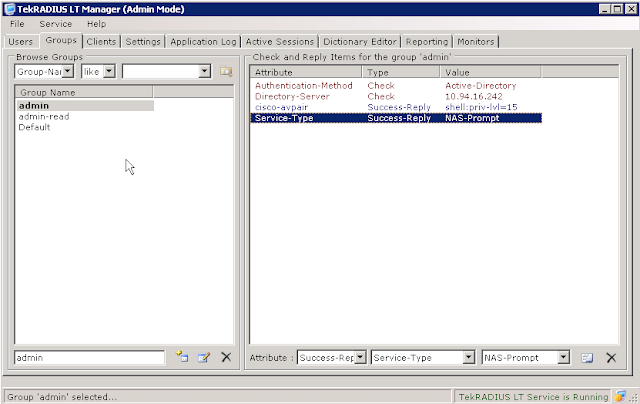Click the service status icon in status bar
Viewport: 640px width, 404px height.
coord(620,396)
